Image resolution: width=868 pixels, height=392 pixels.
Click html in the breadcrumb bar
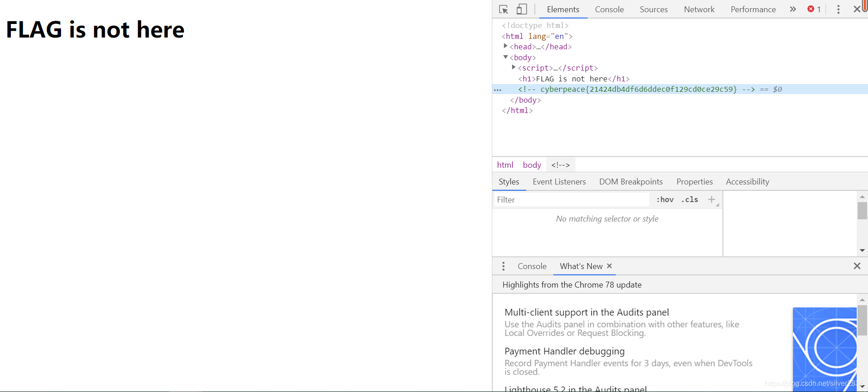click(x=505, y=165)
